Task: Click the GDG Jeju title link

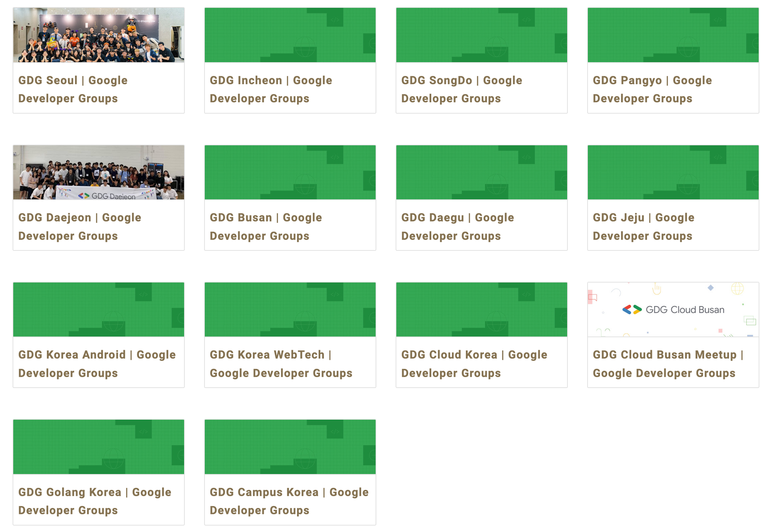Action: tap(644, 227)
